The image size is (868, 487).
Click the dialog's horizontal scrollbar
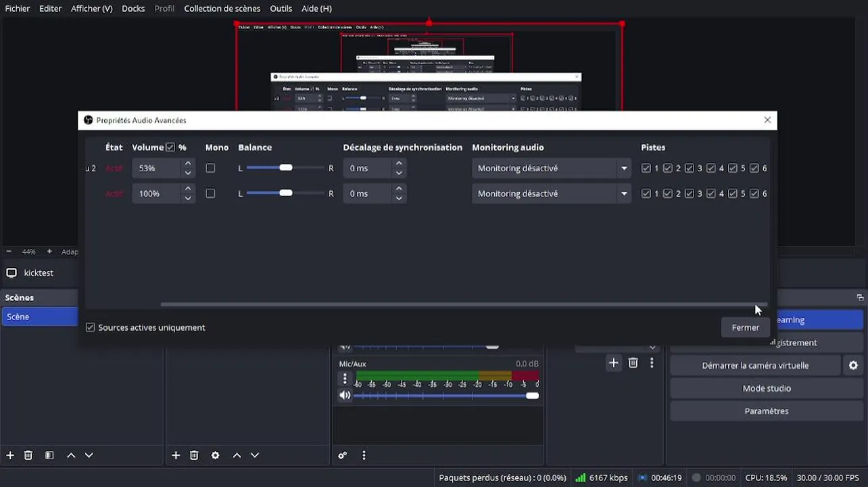click(x=463, y=304)
